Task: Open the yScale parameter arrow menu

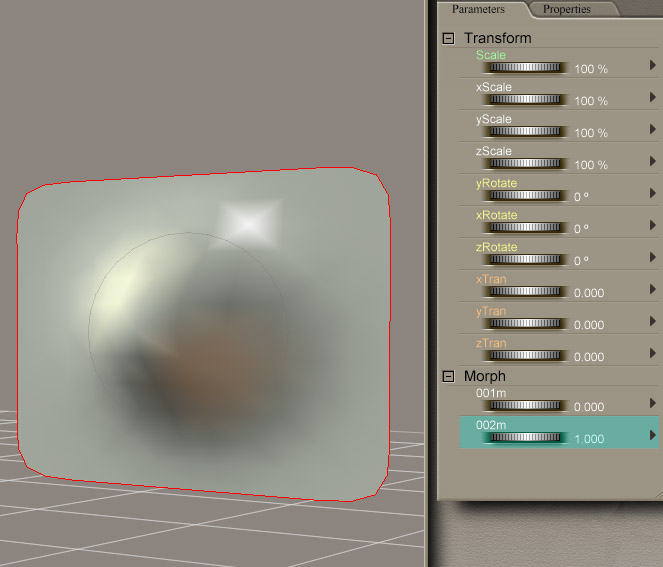Action: tap(652, 129)
